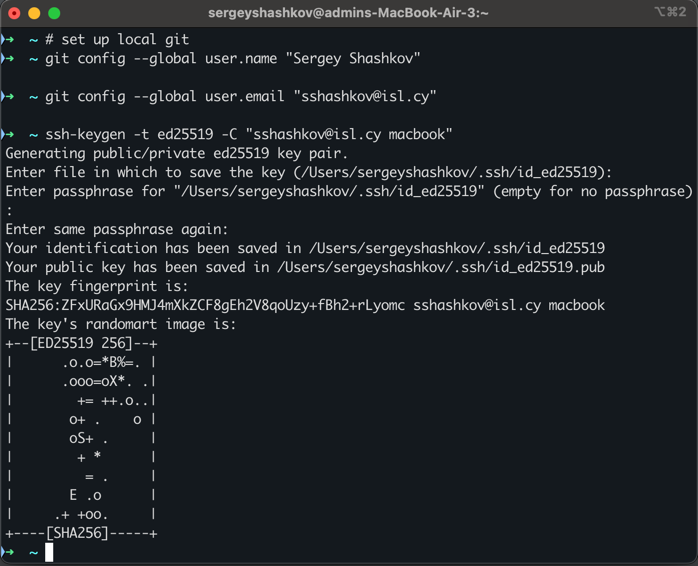Click the "The key fingerprint is:" line

coord(96,286)
